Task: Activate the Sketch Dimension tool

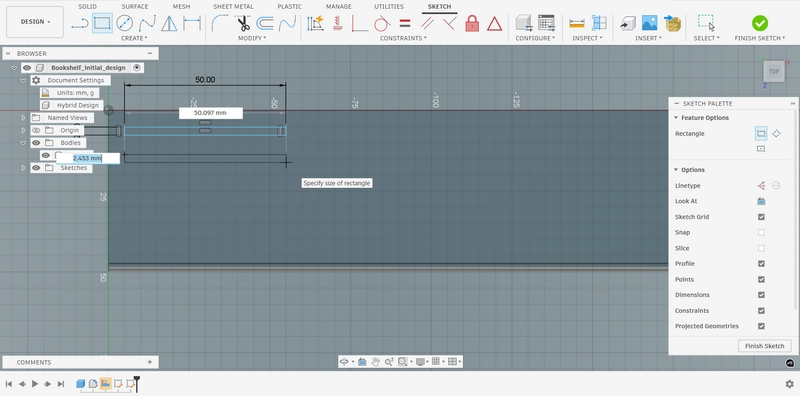Action: pos(192,23)
